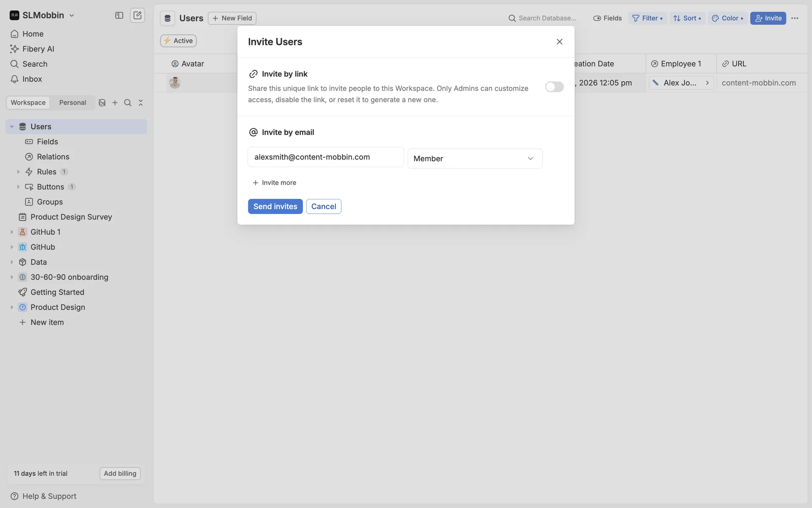Click the hidden items icon beside Personal tab
Image resolution: width=812 pixels, height=508 pixels.
(x=102, y=103)
